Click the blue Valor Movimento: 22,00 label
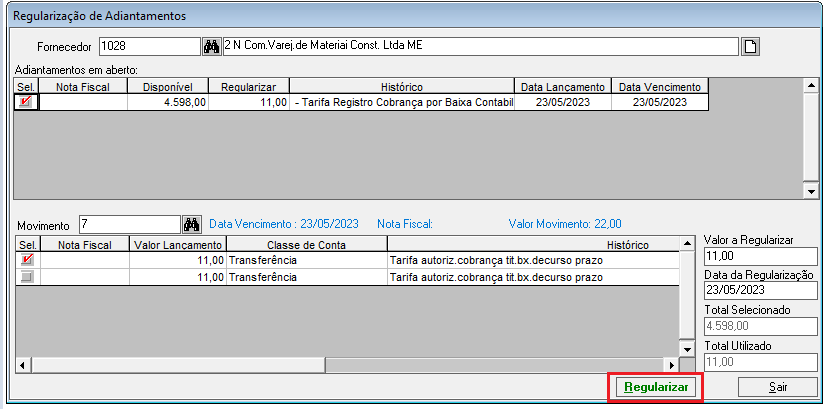 [565, 224]
